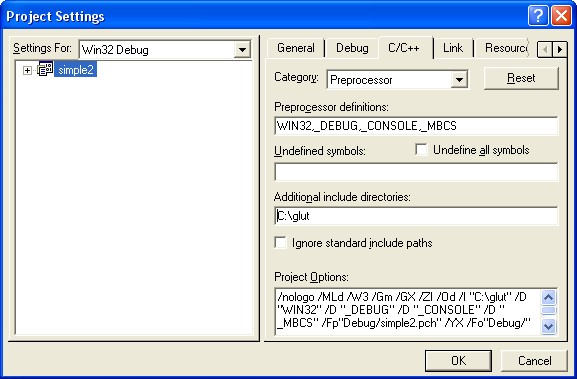Open the General tab

coord(295,48)
